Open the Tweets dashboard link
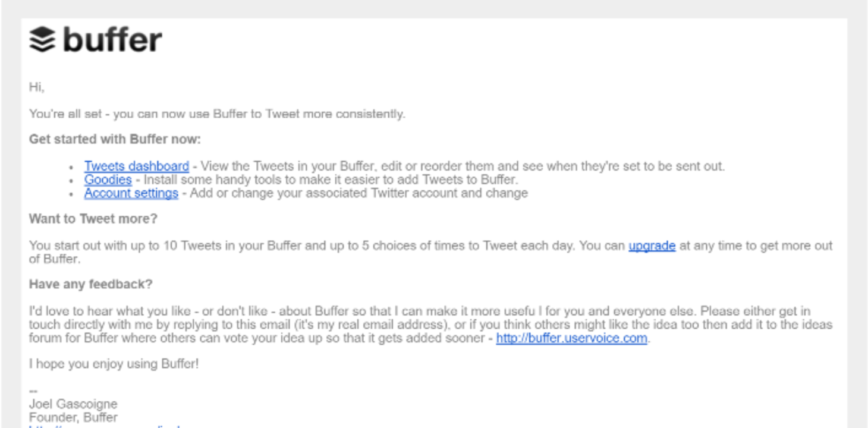This screenshot has height=428, width=868. click(137, 166)
